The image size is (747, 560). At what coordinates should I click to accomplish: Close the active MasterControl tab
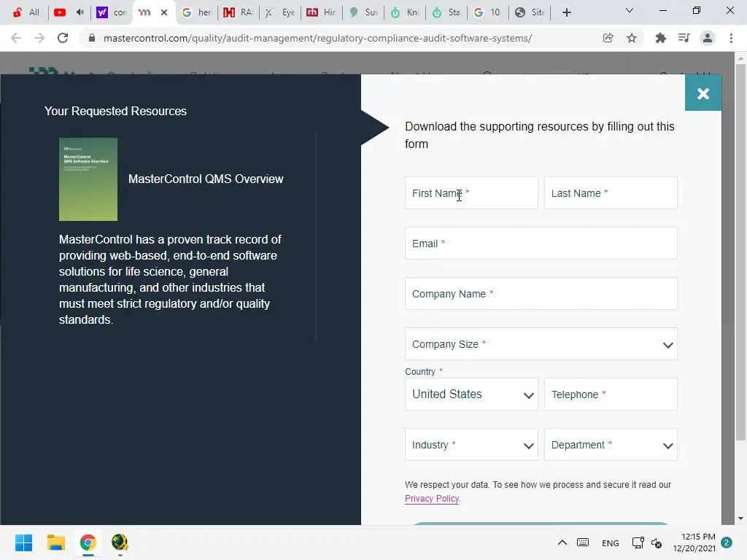pyautogui.click(x=164, y=12)
